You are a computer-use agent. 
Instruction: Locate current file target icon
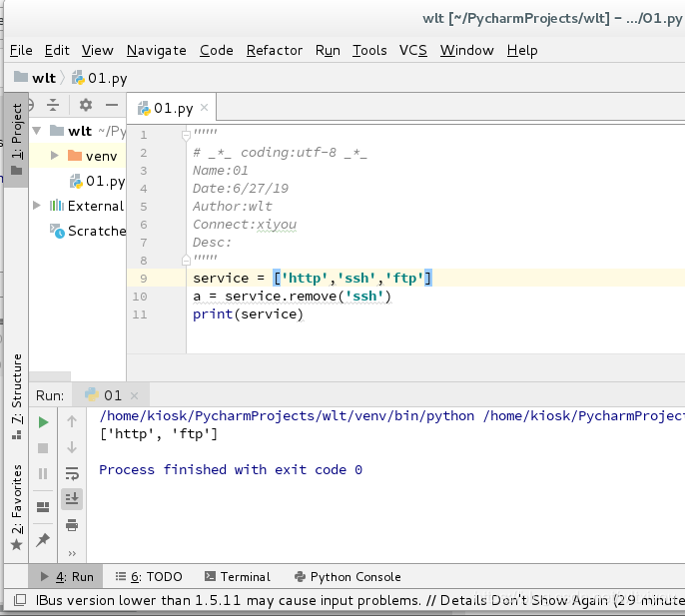click(31, 105)
